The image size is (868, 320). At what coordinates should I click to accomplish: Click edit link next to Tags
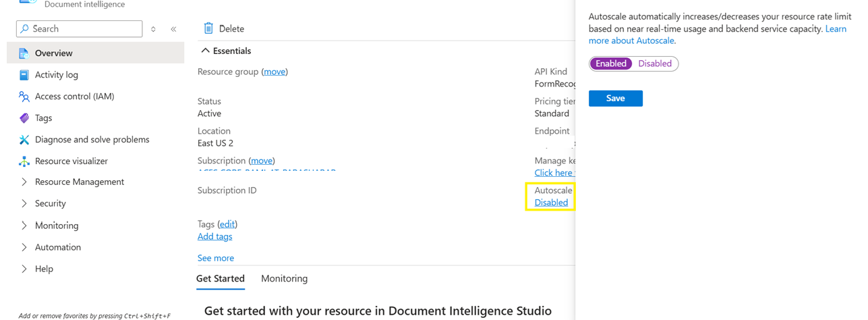pyautogui.click(x=227, y=224)
